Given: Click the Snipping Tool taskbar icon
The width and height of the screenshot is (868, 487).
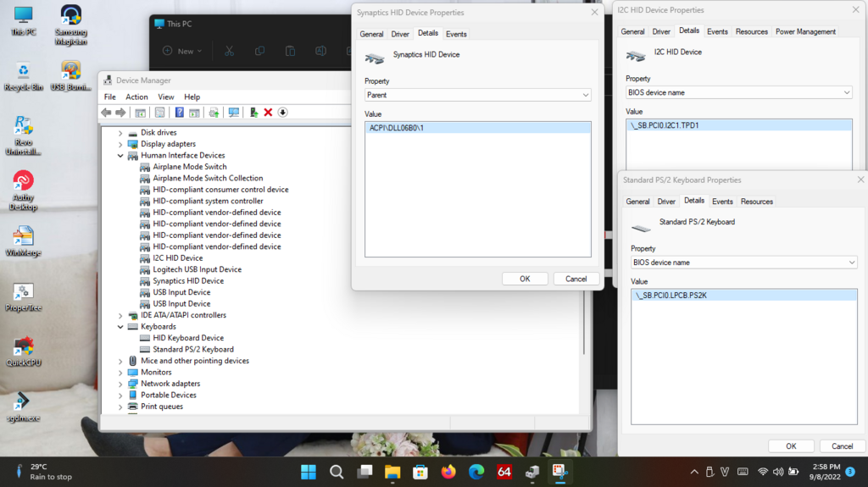Looking at the screenshot, I should point(559,472).
